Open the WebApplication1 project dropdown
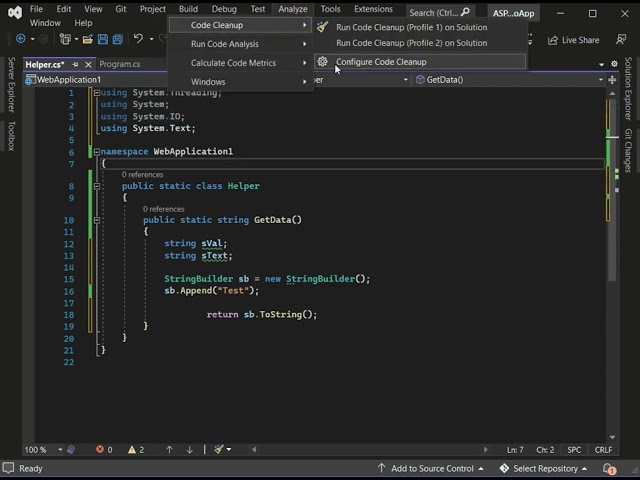Screen dimensions: 640x480 [x=96, y=80]
